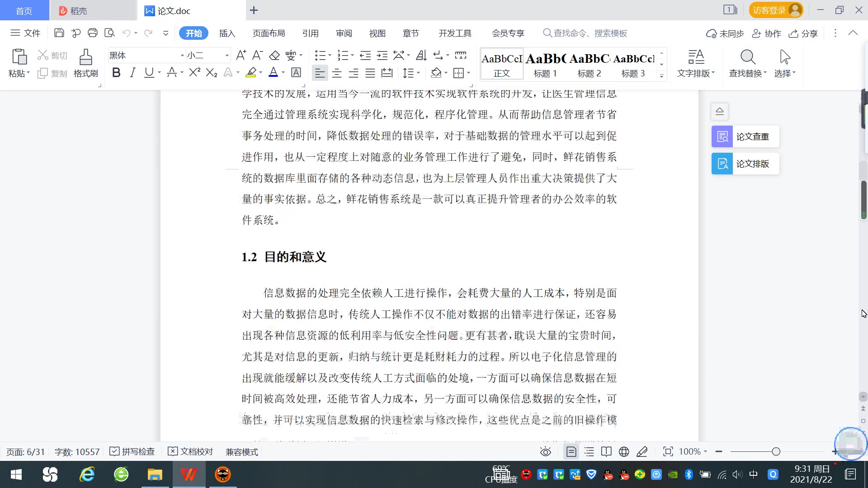
Task: Expand borders dropdown arrow
Action: point(469,73)
